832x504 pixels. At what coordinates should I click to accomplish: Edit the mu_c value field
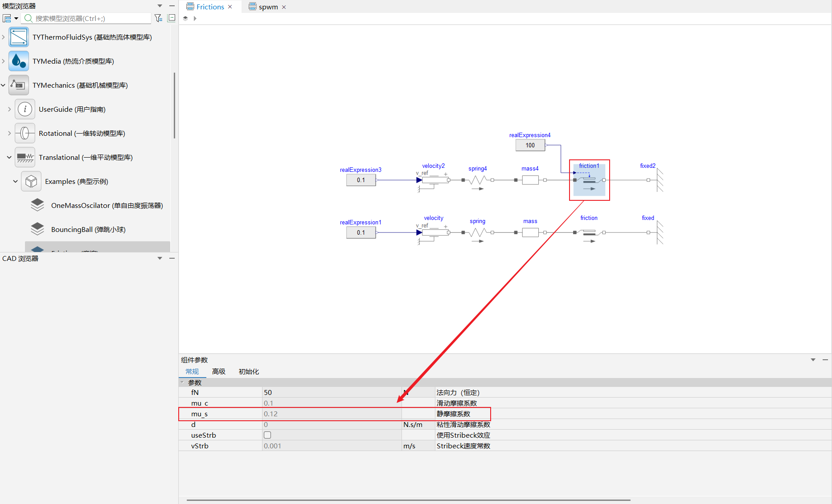coord(332,403)
